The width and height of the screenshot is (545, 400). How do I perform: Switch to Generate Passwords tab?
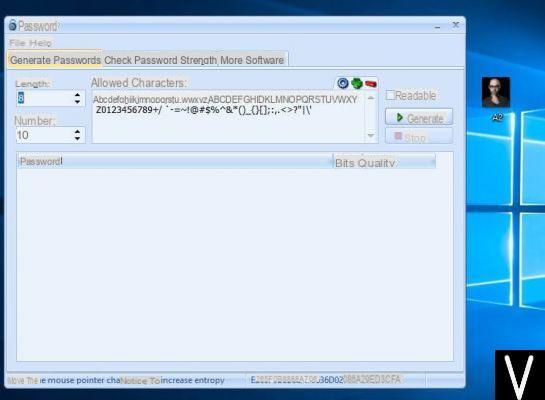tap(55, 60)
